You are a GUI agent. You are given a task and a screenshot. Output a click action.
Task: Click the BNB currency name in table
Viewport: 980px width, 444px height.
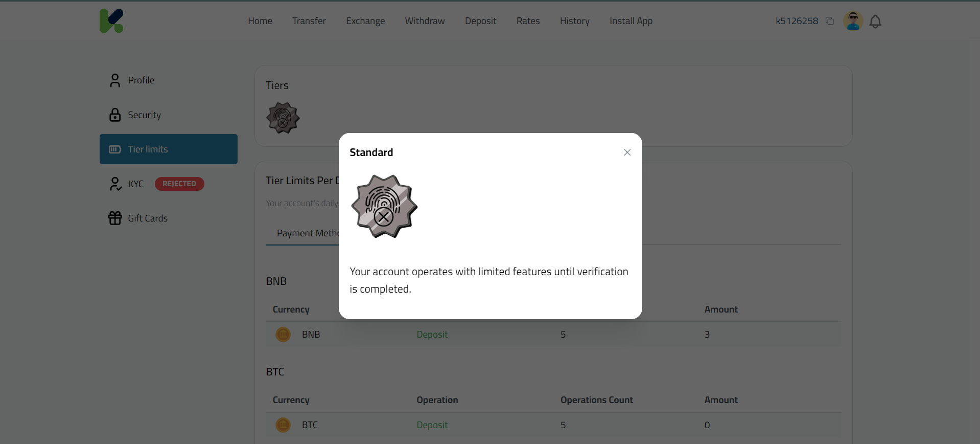311,335
